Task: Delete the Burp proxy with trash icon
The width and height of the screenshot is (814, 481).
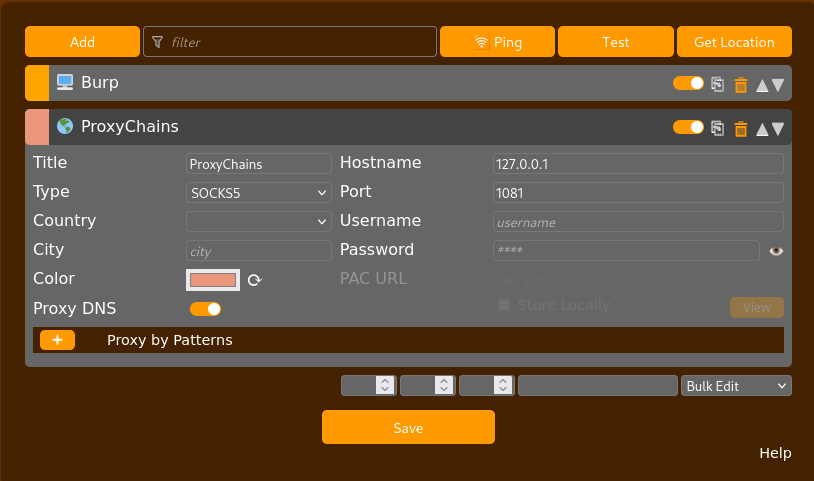Action: 741,85
